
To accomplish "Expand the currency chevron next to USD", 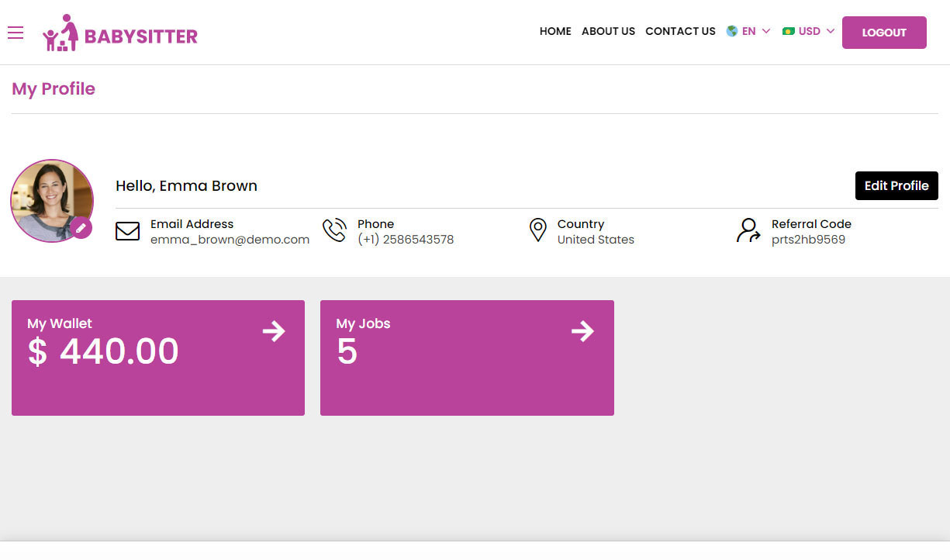I will pyautogui.click(x=830, y=32).
